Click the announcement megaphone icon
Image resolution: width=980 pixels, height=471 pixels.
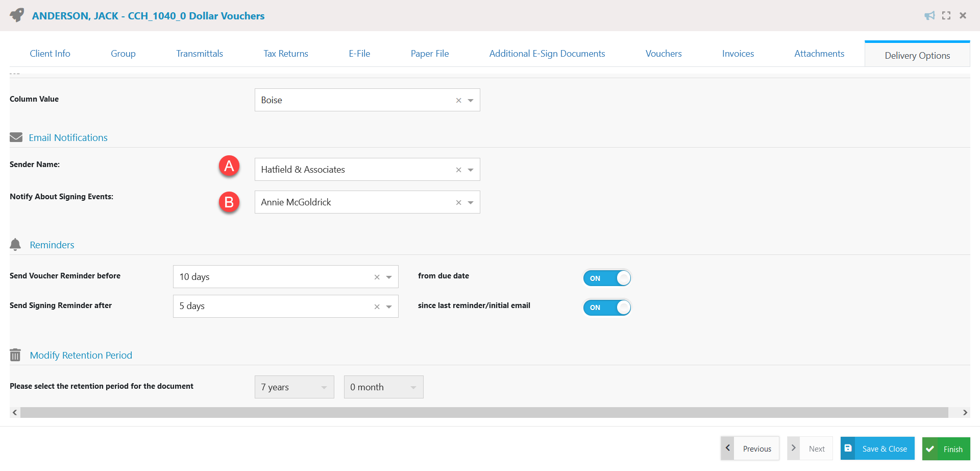pyautogui.click(x=929, y=15)
